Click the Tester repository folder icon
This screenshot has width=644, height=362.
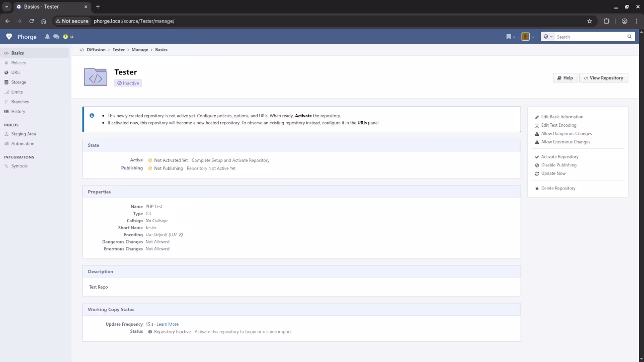tap(96, 77)
